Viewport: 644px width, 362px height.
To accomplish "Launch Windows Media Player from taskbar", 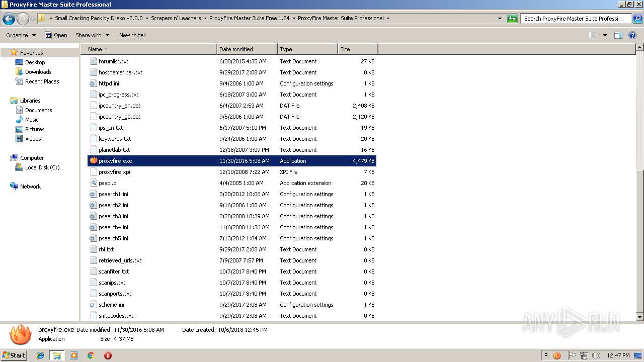I will coord(74,355).
